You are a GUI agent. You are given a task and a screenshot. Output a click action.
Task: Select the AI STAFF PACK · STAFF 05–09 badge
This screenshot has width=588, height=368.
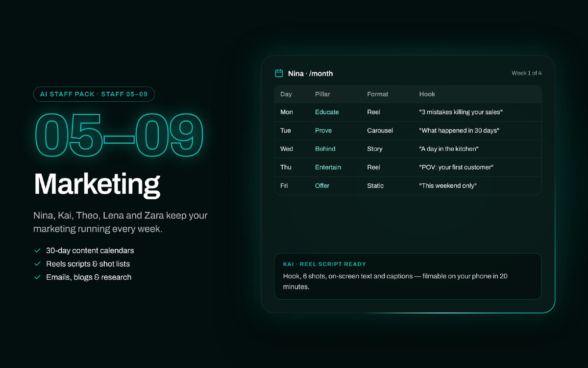pos(94,94)
